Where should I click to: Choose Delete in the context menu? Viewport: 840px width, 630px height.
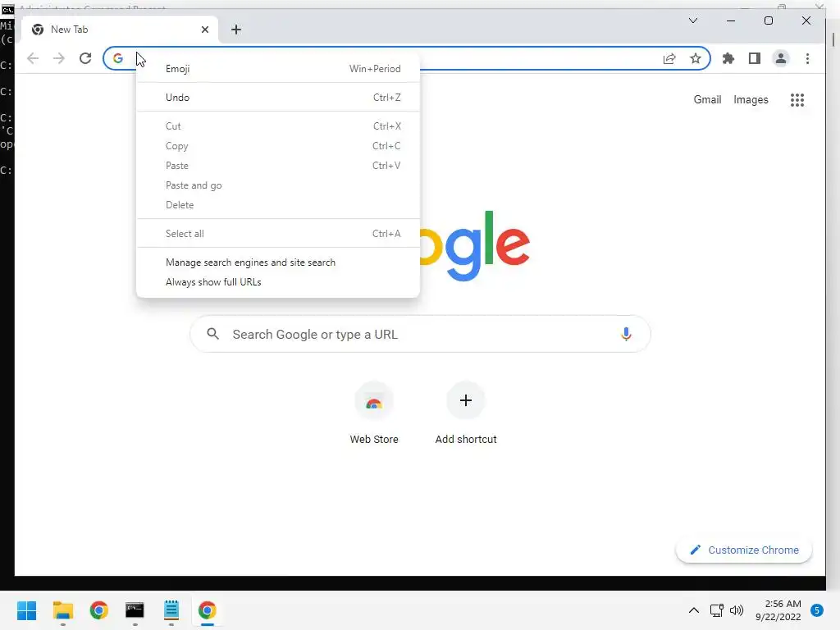[x=278, y=205]
